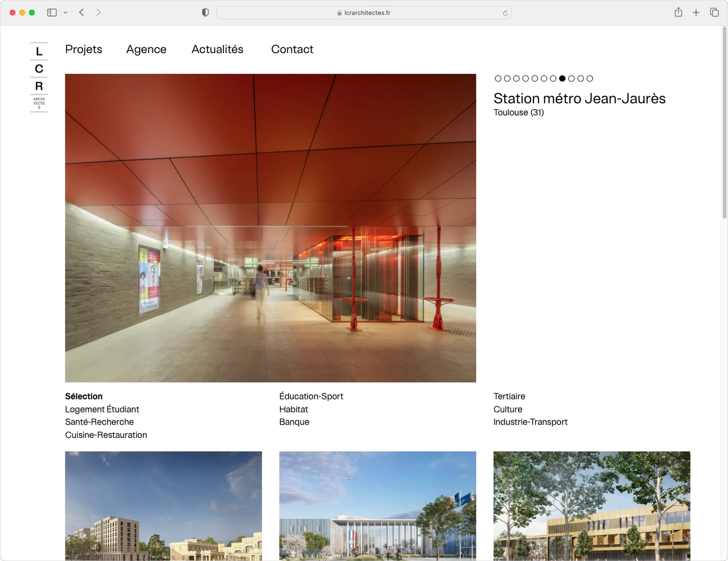
Task: Show the tab overview icon
Action: [x=714, y=13]
